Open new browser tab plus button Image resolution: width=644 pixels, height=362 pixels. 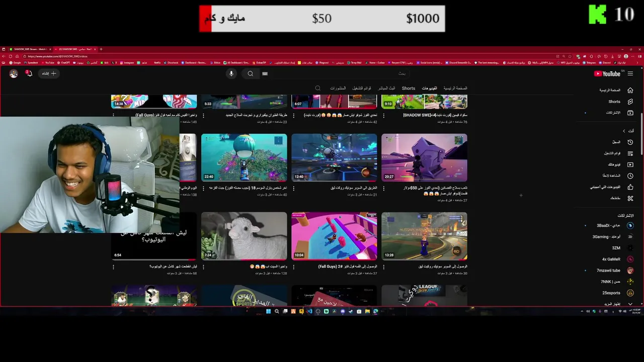point(101,49)
